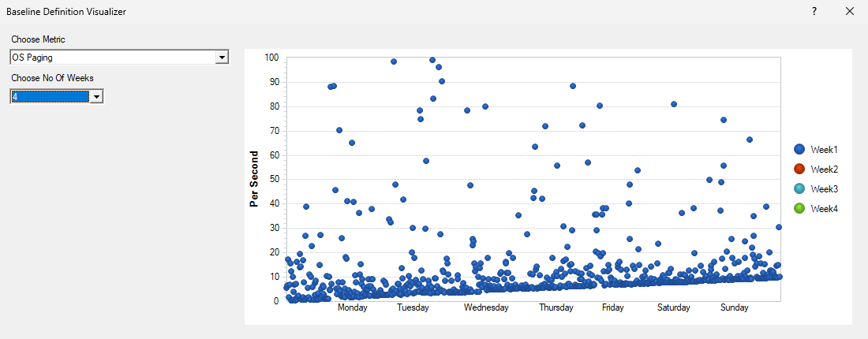Viewport: 868px width, 339px height.
Task: Expand the Choose Metric dropdown arrow
Action: tap(222, 57)
